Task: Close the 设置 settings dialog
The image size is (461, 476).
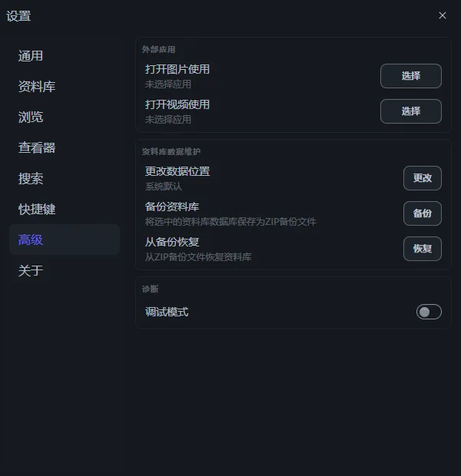Action: (443, 15)
